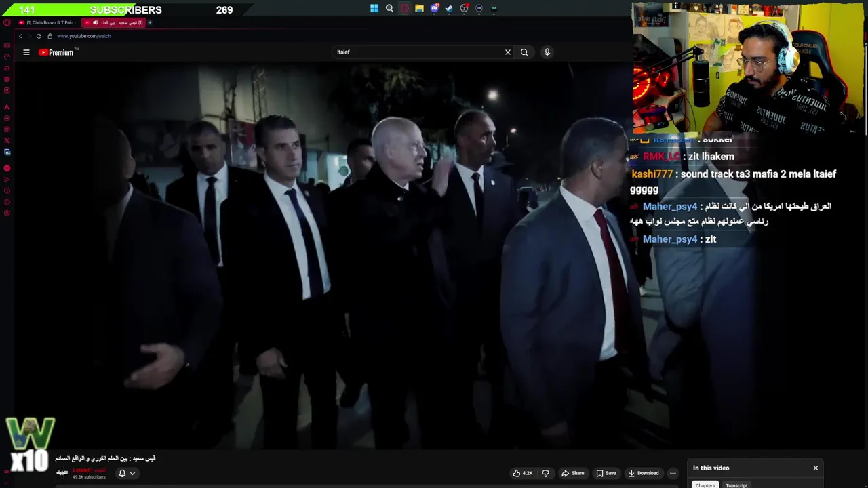The image size is (868, 488).
Task: Click the In this video heading
Action: point(711,468)
